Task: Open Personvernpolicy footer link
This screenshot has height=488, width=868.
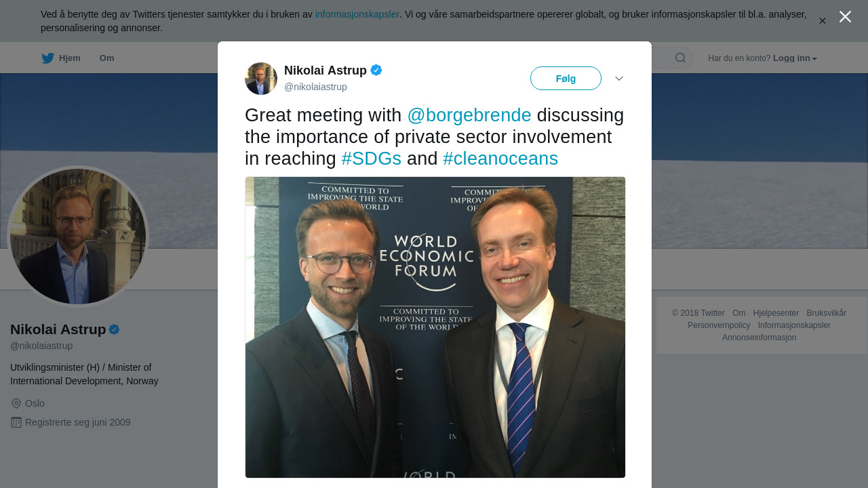Action: 719,325
